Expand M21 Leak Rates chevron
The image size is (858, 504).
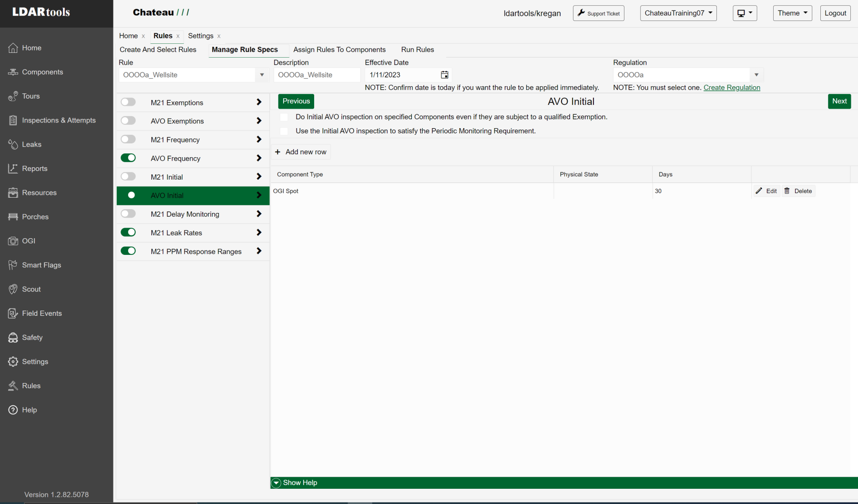pyautogui.click(x=259, y=232)
